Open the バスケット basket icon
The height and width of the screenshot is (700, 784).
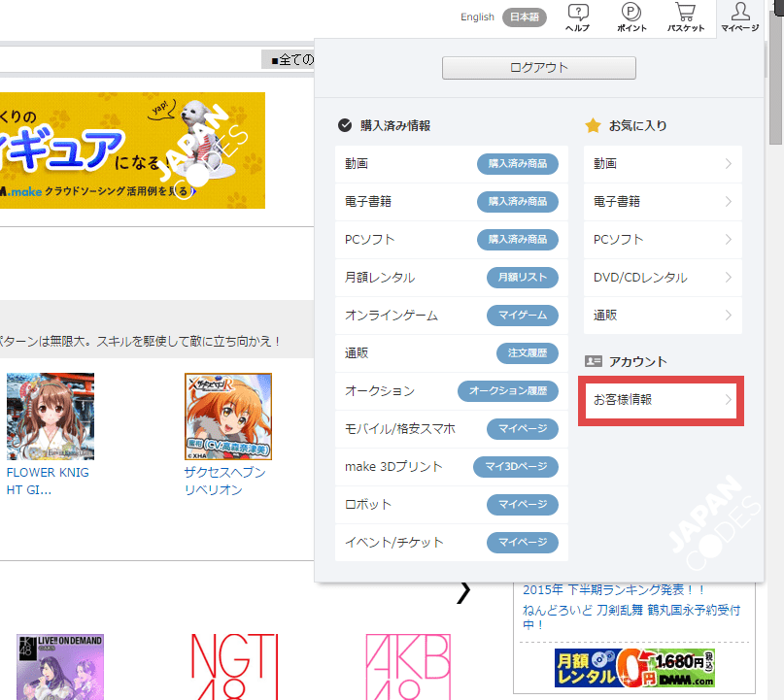686,17
